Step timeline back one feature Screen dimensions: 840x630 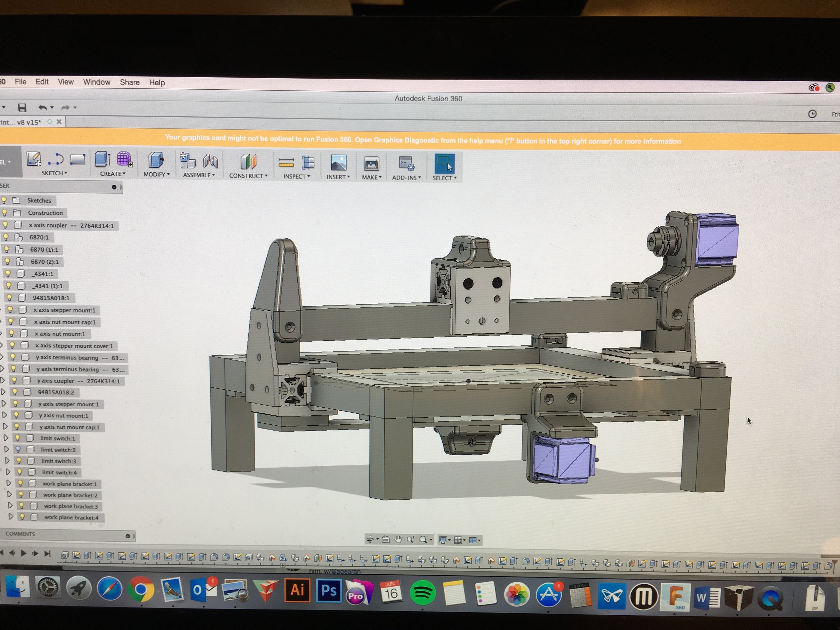point(12,553)
